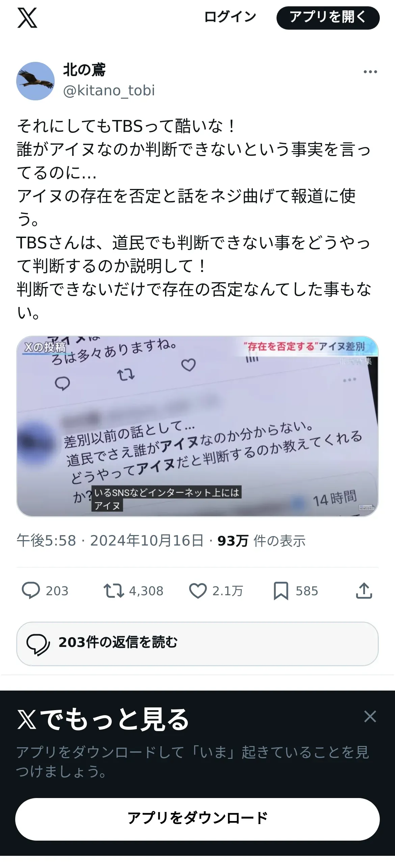Bookmark the post with bookmark icon

coord(281,591)
